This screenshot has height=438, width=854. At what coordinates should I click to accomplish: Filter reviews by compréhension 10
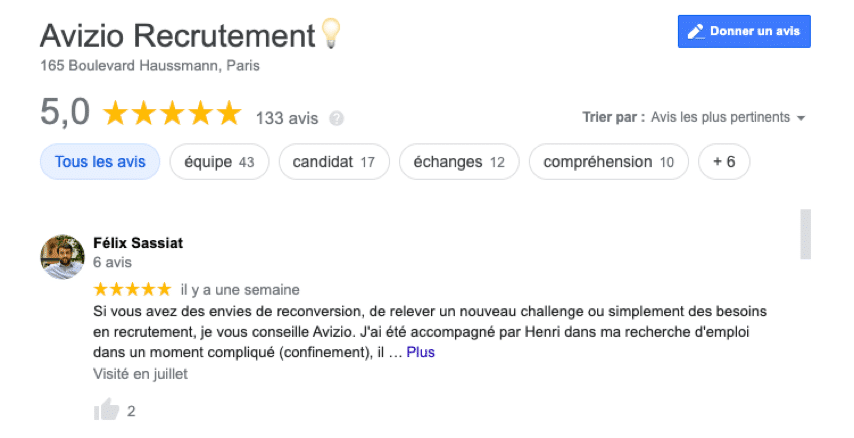click(x=608, y=162)
